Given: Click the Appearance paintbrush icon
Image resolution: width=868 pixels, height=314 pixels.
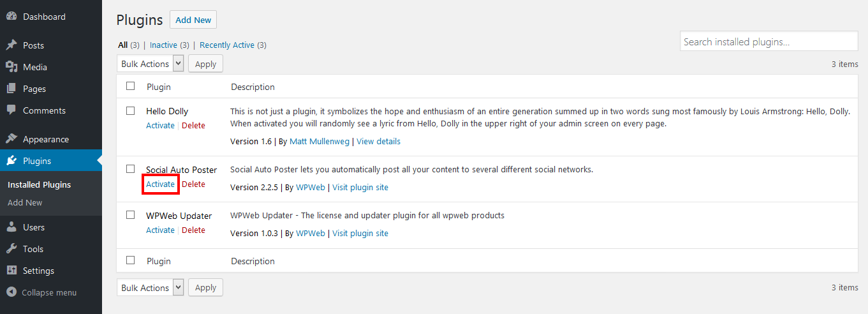Looking at the screenshot, I should [x=11, y=139].
